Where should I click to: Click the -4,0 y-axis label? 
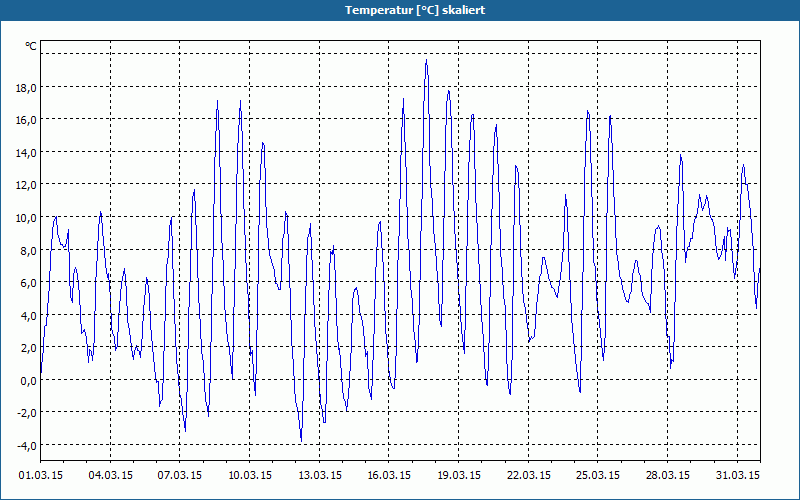click(x=27, y=446)
